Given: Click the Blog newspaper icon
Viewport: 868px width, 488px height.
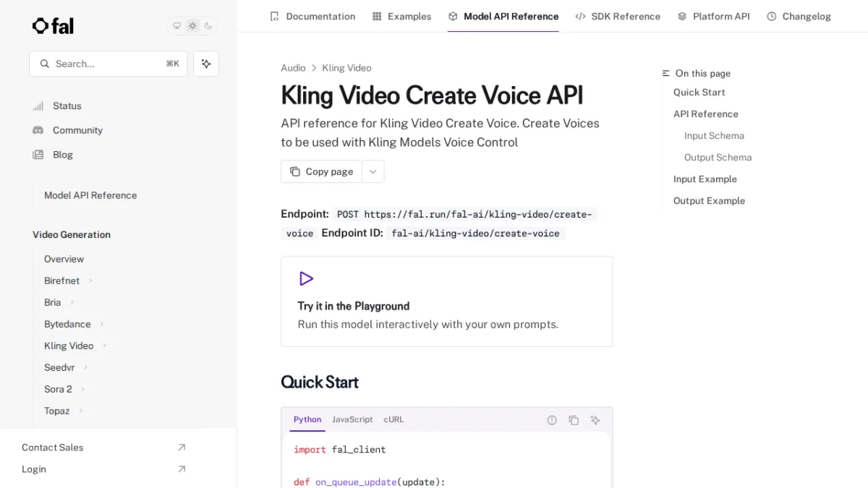Looking at the screenshot, I should click(x=38, y=155).
